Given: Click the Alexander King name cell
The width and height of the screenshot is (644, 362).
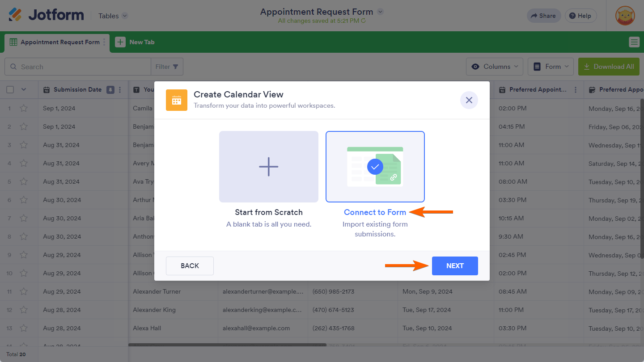Looking at the screenshot, I should [173, 310].
